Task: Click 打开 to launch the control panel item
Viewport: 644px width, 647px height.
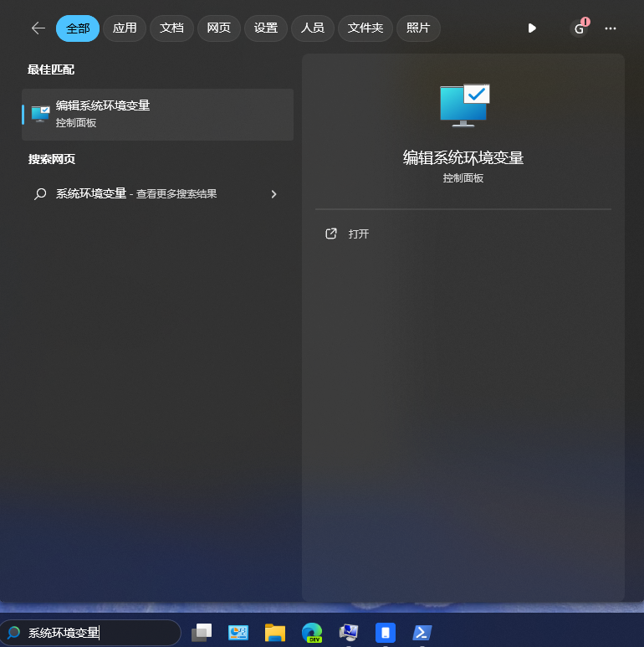Action: pyautogui.click(x=358, y=234)
